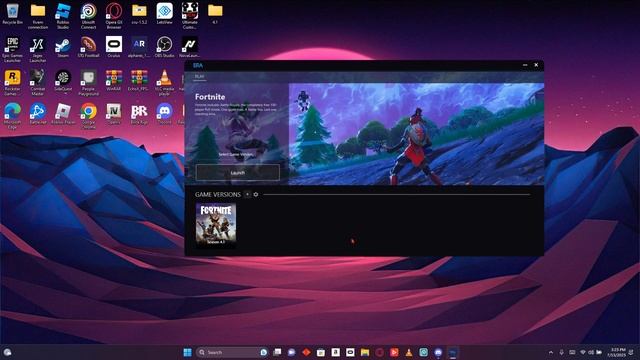Close the ERA launcher window
This screenshot has height=360, width=640.
(536, 65)
